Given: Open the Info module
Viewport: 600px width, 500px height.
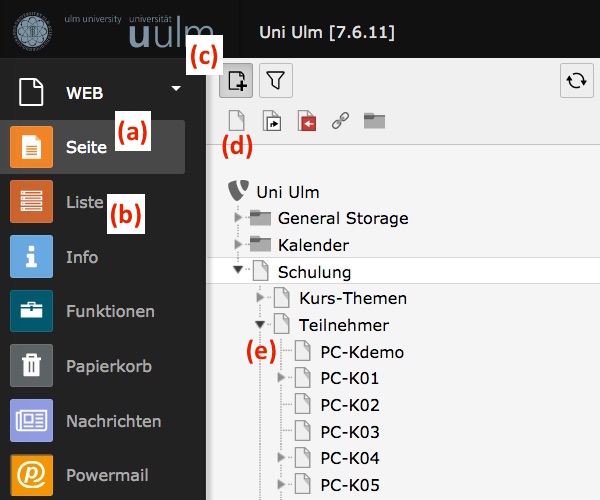Looking at the screenshot, I should 82,257.
